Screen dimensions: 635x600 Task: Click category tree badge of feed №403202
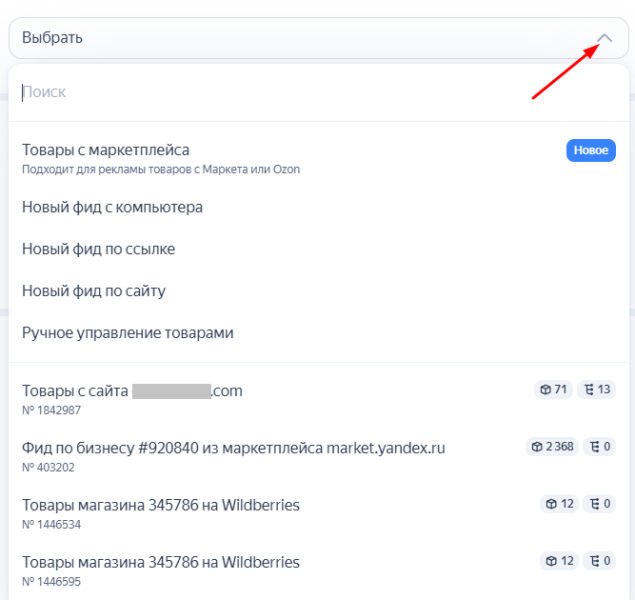600,447
